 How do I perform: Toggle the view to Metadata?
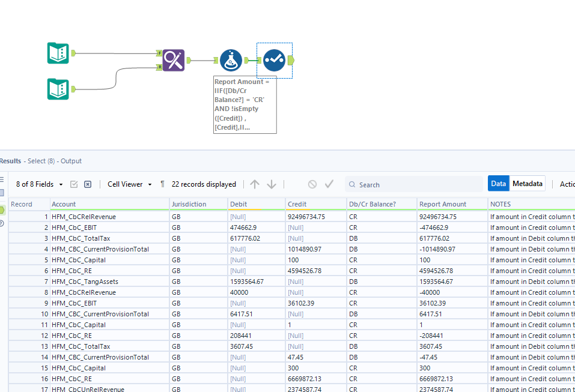tap(527, 184)
